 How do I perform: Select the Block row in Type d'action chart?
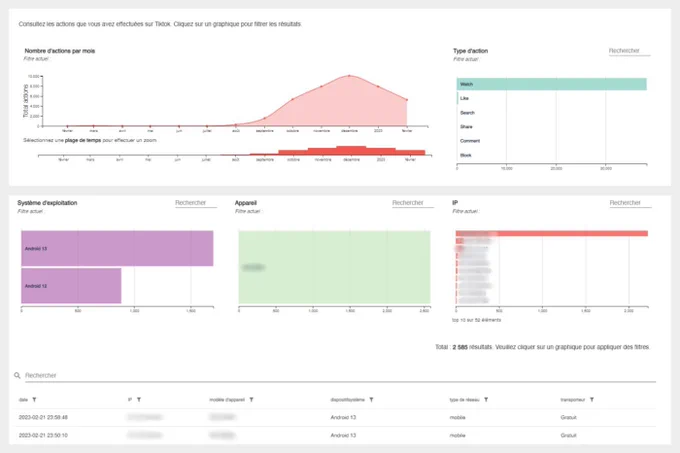(466, 155)
